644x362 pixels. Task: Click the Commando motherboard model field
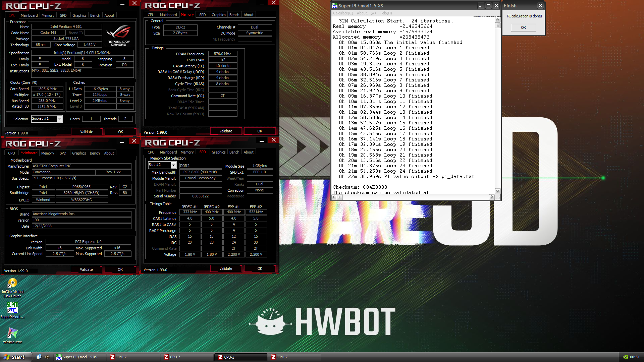coord(63,172)
